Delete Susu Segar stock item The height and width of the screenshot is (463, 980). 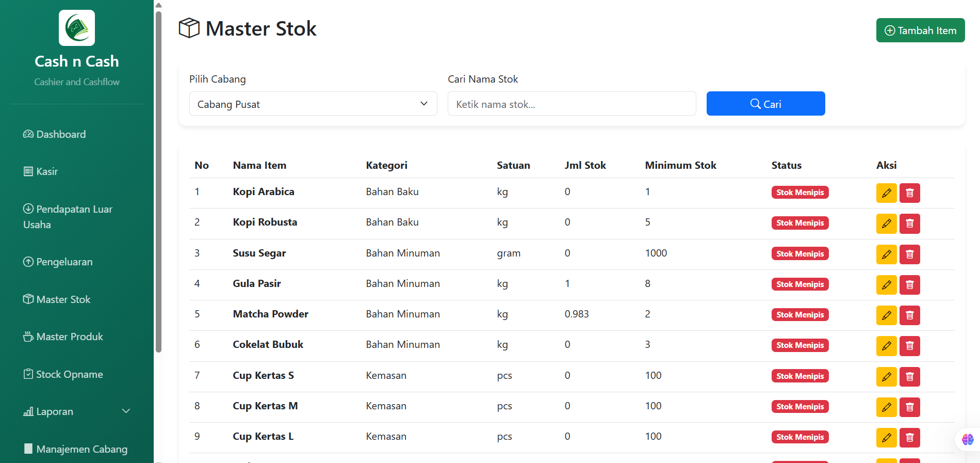(910, 254)
